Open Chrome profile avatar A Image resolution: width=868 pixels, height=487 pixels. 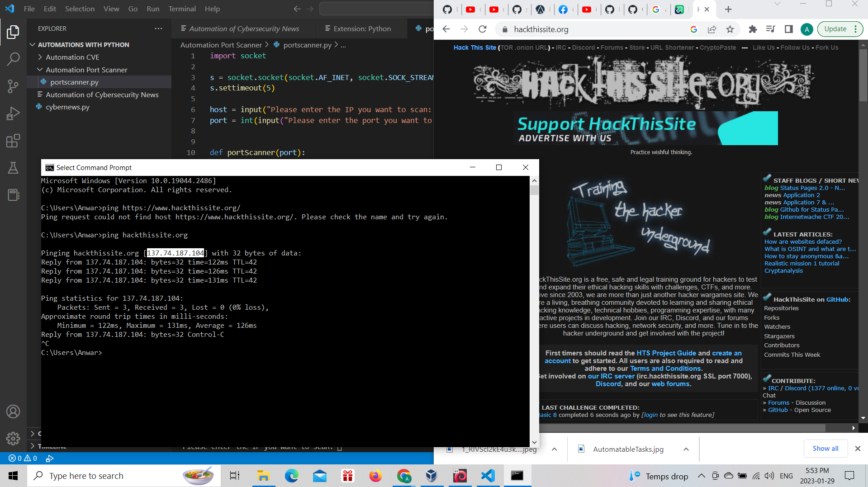(x=806, y=29)
